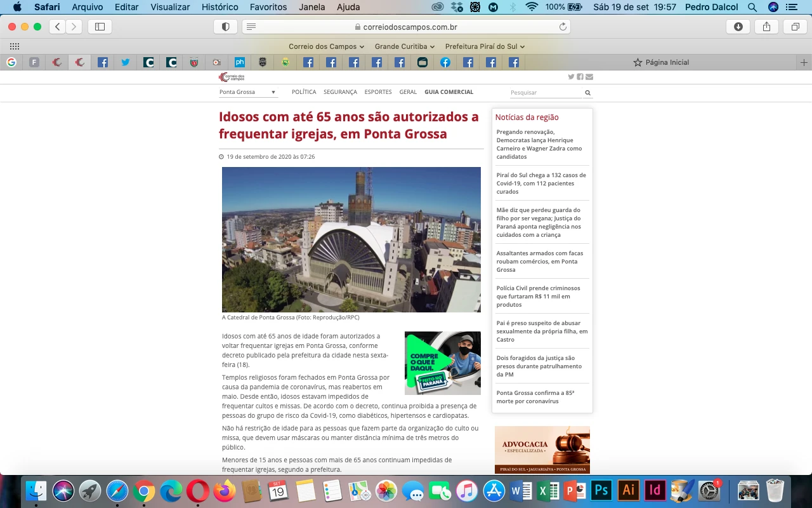
Task: Click the privacy shield icon
Action: (225, 27)
